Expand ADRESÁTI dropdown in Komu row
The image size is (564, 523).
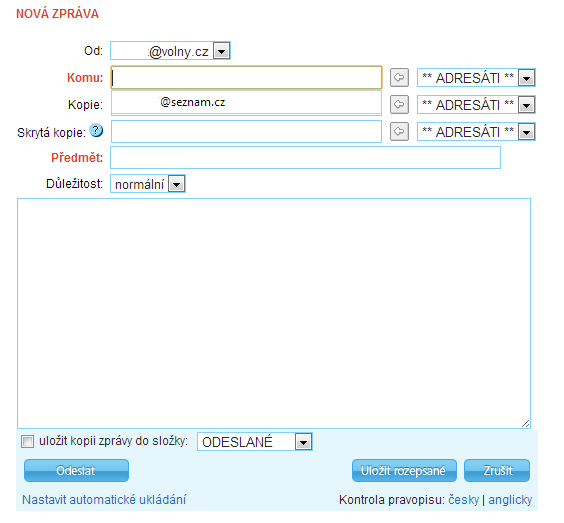coord(476,78)
